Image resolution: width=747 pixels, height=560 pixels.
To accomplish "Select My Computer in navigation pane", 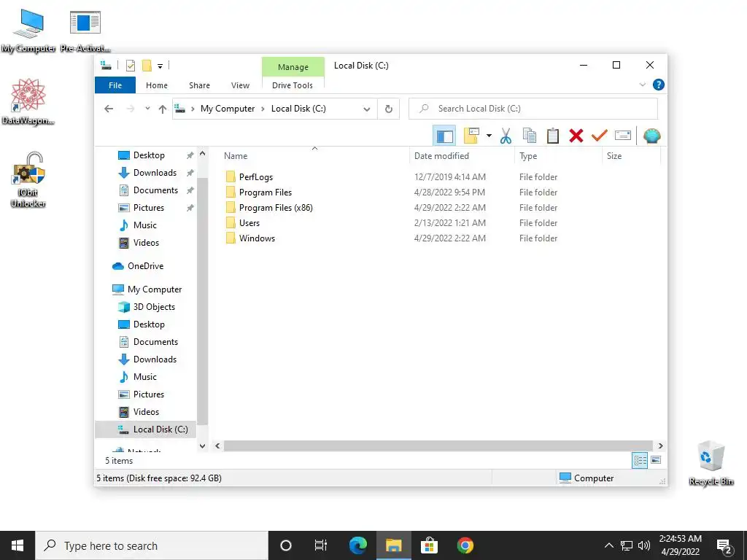I will [x=155, y=289].
